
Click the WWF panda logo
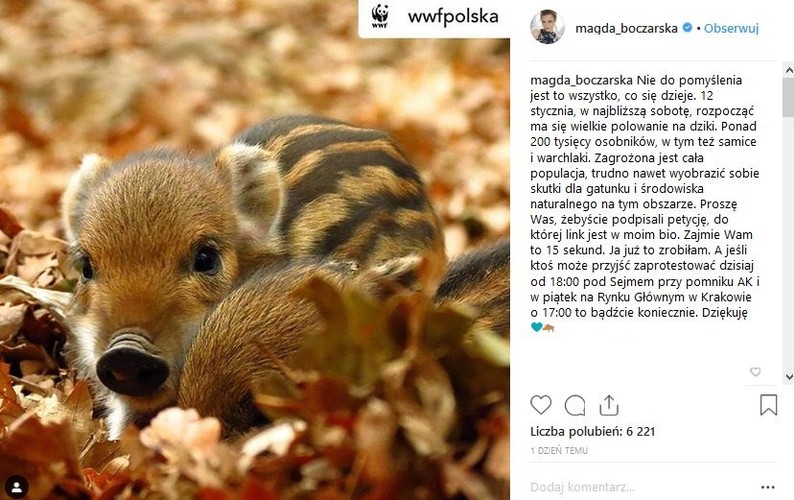(380, 17)
